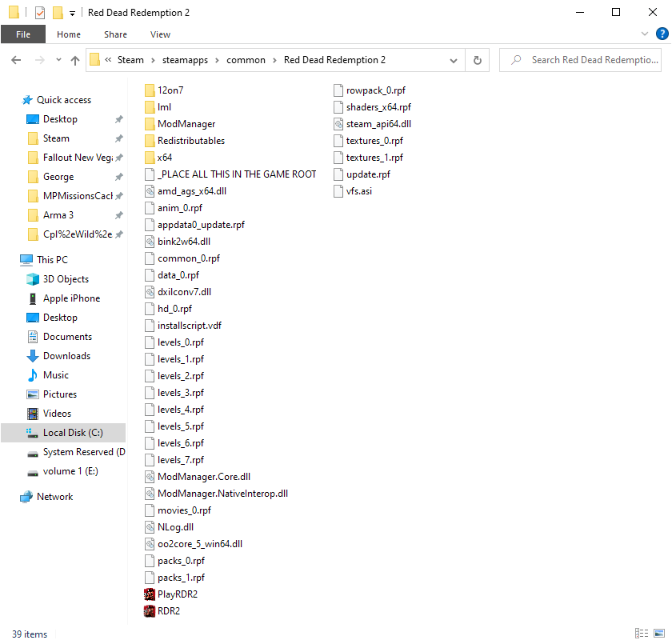Select the ModManager folder
The image size is (672, 644).
186,124
